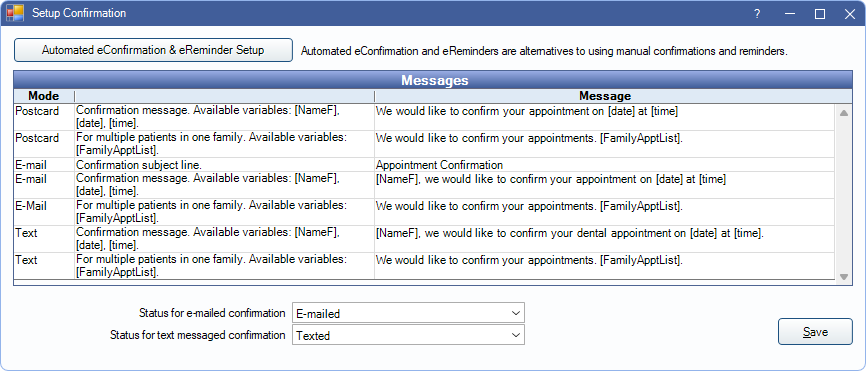This screenshot has width=866, height=371.
Task: Select the E-mail confirmation subject line row
Action: click(x=424, y=165)
